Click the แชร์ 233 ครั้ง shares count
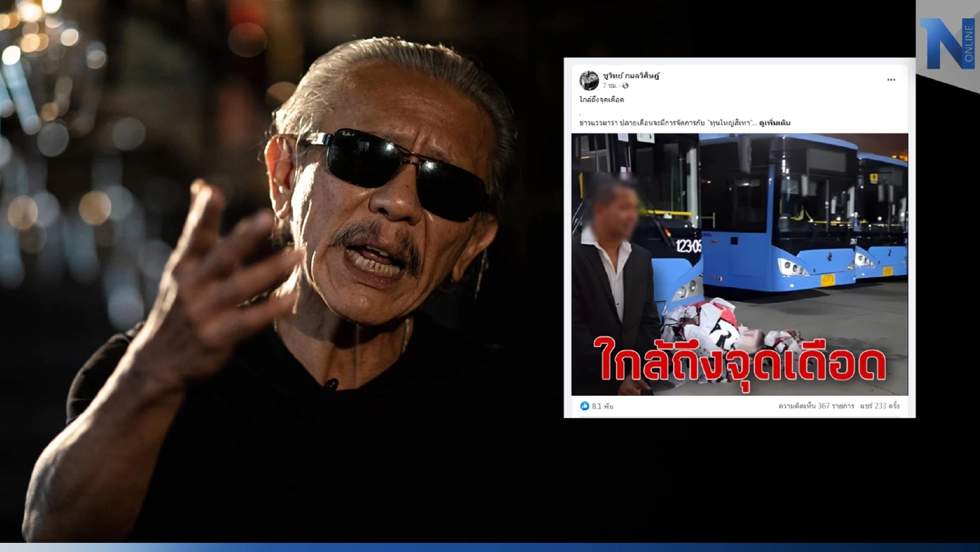Viewport: 980px width, 552px height. click(879, 406)
